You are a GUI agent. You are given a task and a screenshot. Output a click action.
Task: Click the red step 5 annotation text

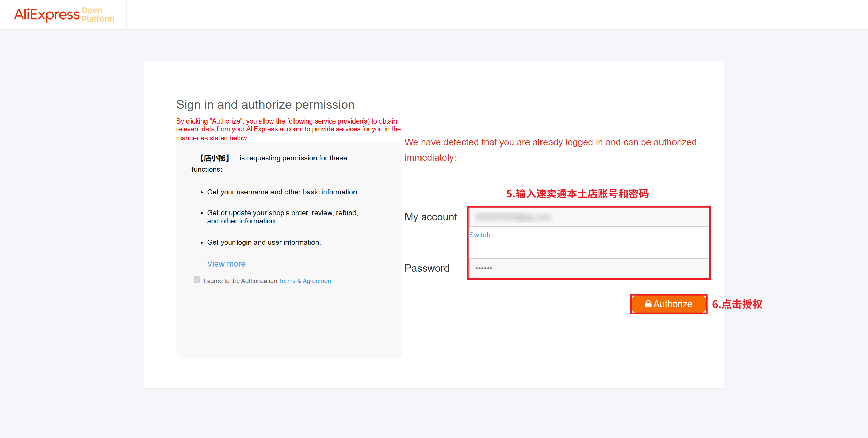577,194
